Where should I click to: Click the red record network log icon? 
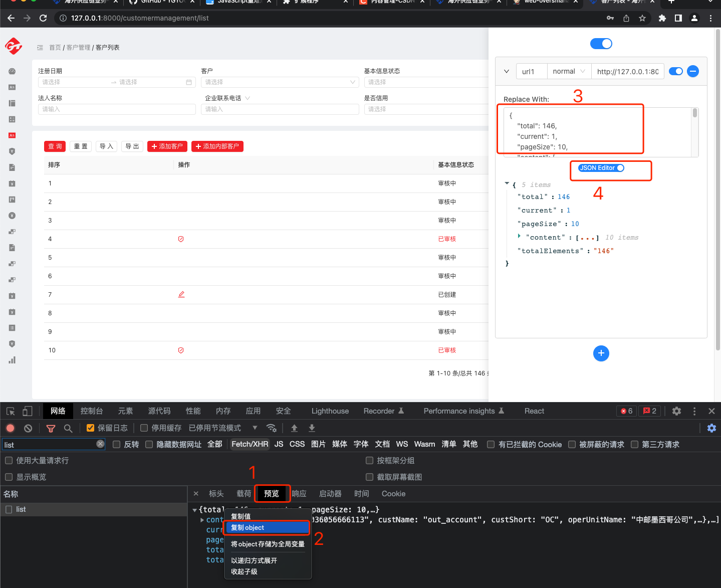pos(11,428)
